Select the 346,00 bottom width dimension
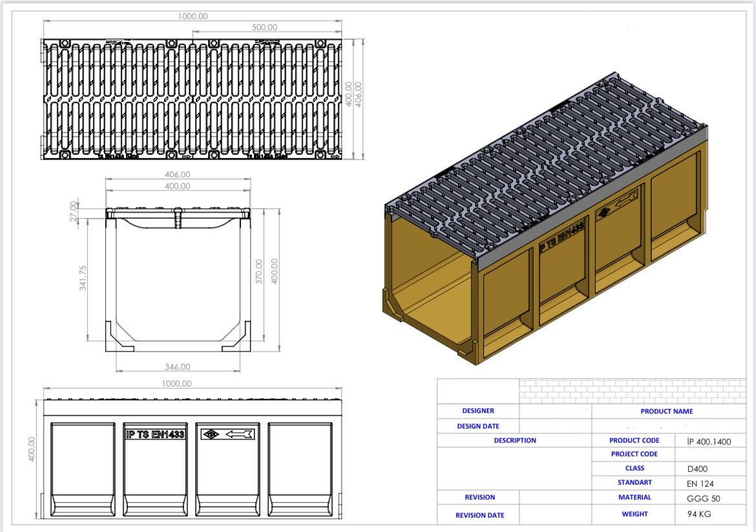This screenshot has height=532, width=756. 177,367
